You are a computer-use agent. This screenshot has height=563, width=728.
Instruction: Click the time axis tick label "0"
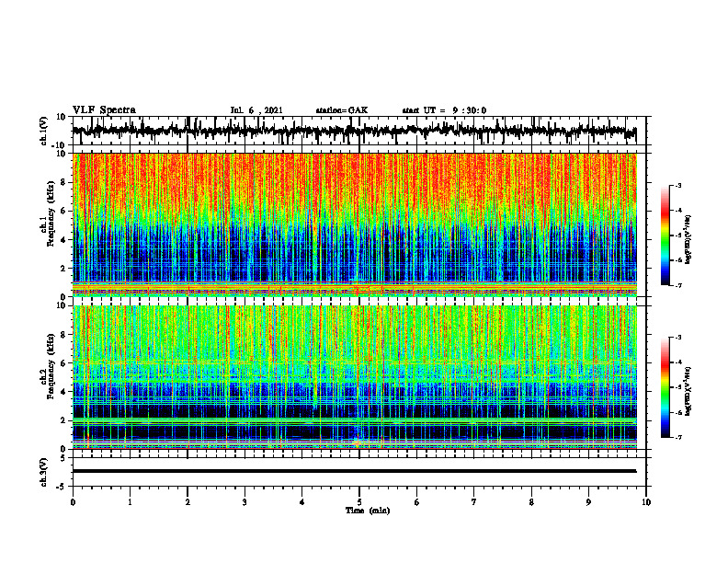point(73,502)
